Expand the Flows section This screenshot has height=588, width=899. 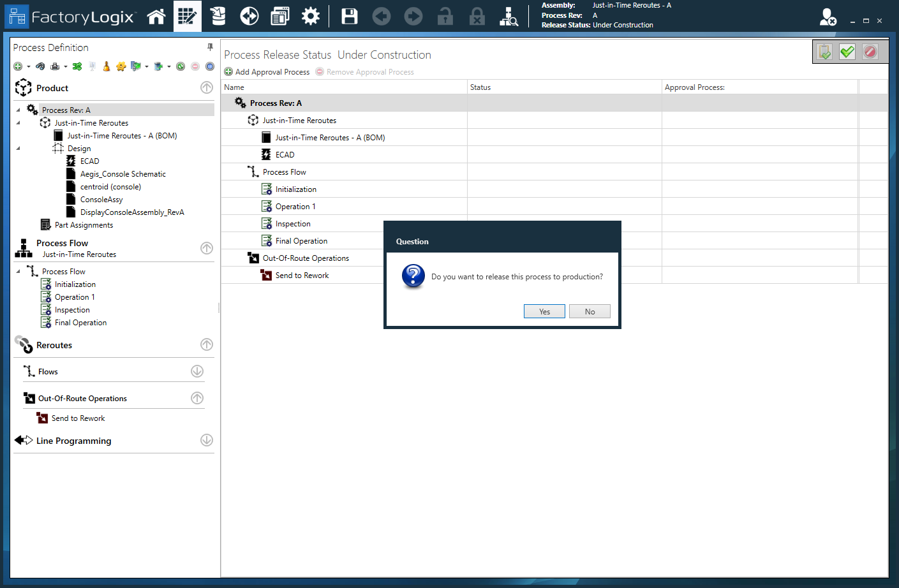click(197, 371)
